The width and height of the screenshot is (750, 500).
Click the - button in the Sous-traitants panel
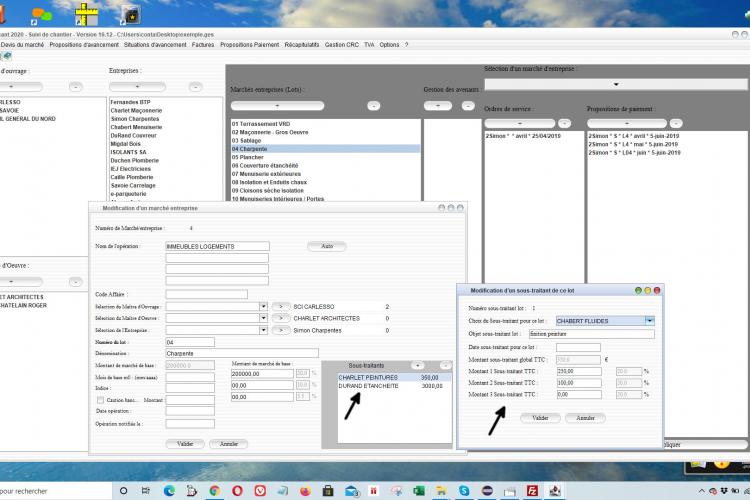pyautogui.click(x=445, y=366)
